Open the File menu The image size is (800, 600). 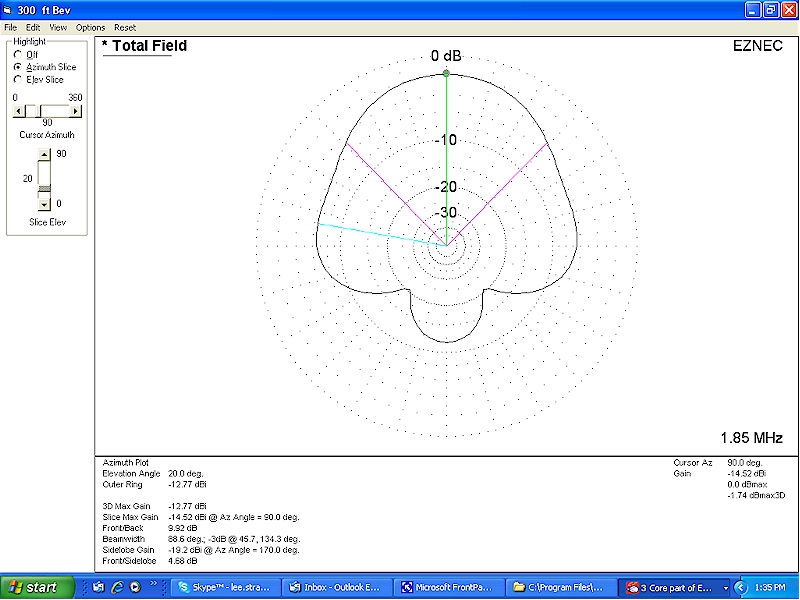[10, 27]
